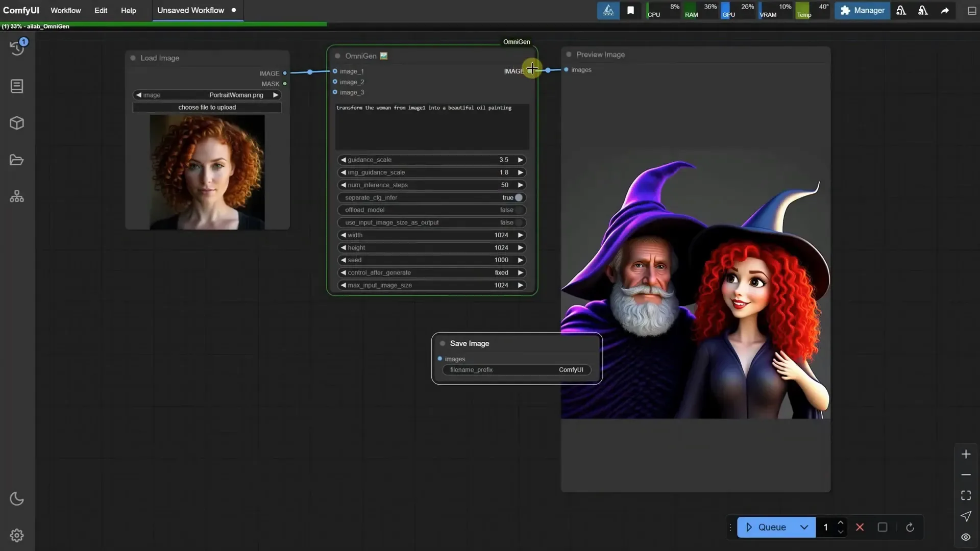
Task: Click the fit view icon
Action: point(966,495)
